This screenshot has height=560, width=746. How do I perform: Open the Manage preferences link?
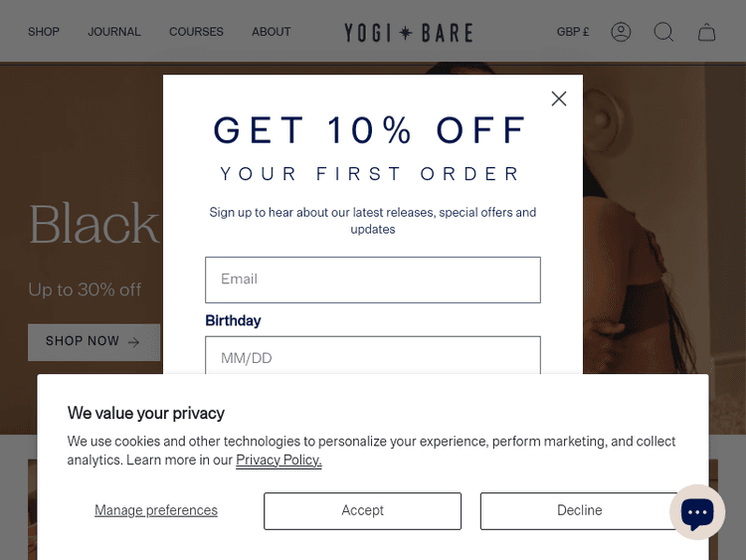click(156, 510)
